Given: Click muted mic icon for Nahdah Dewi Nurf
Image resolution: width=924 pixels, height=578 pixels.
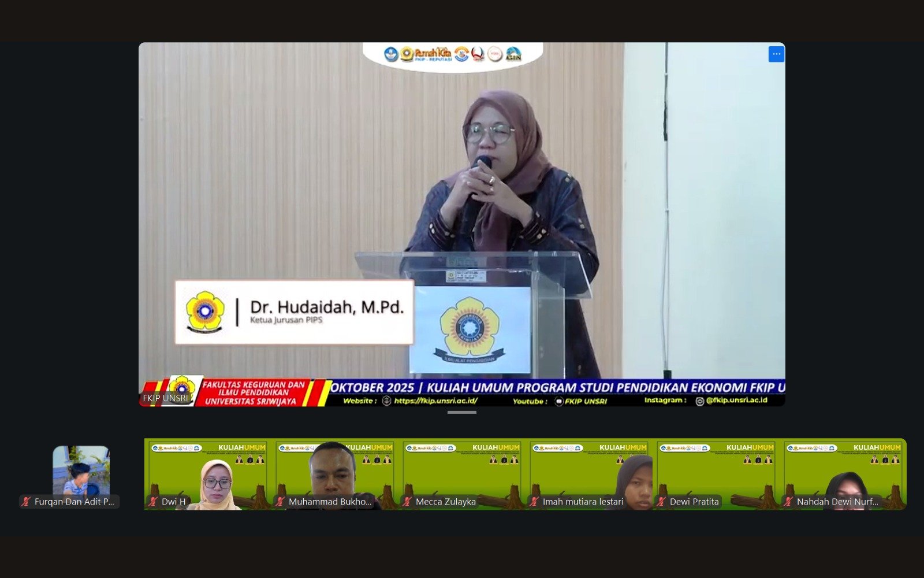Looking at the screenshot, I should 788,502.
